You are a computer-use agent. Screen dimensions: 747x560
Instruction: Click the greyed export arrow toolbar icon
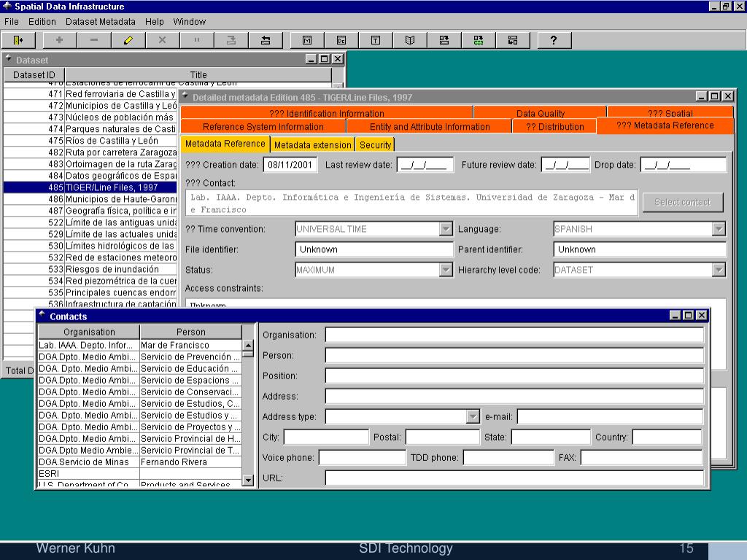click(x=231, y=41)
